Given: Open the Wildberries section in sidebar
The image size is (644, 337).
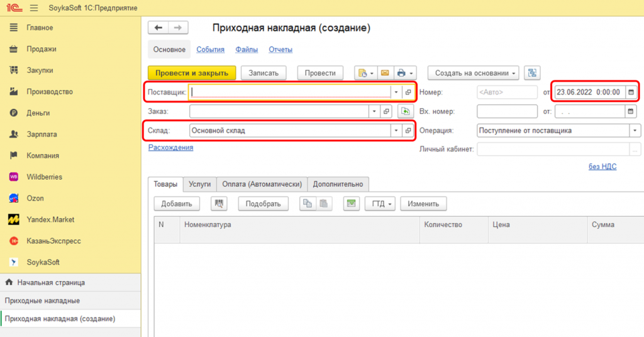Looking at the screenshot, I should pos(44,177).
